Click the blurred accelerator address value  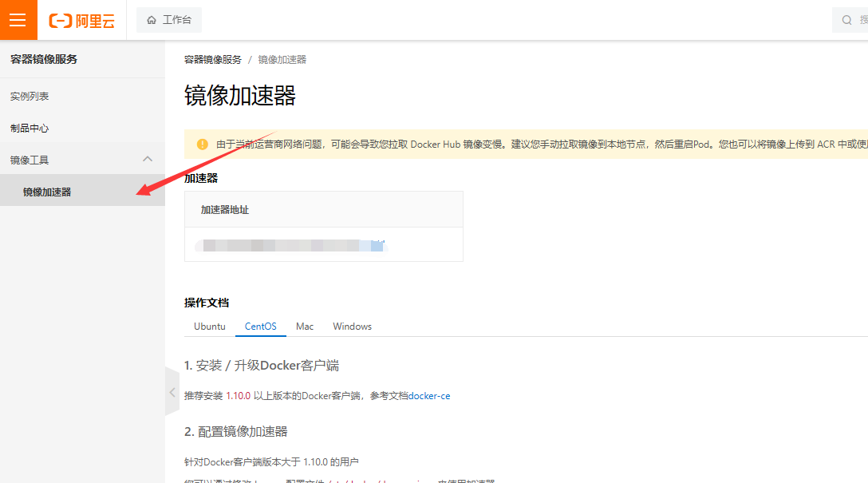click(294, 245)
